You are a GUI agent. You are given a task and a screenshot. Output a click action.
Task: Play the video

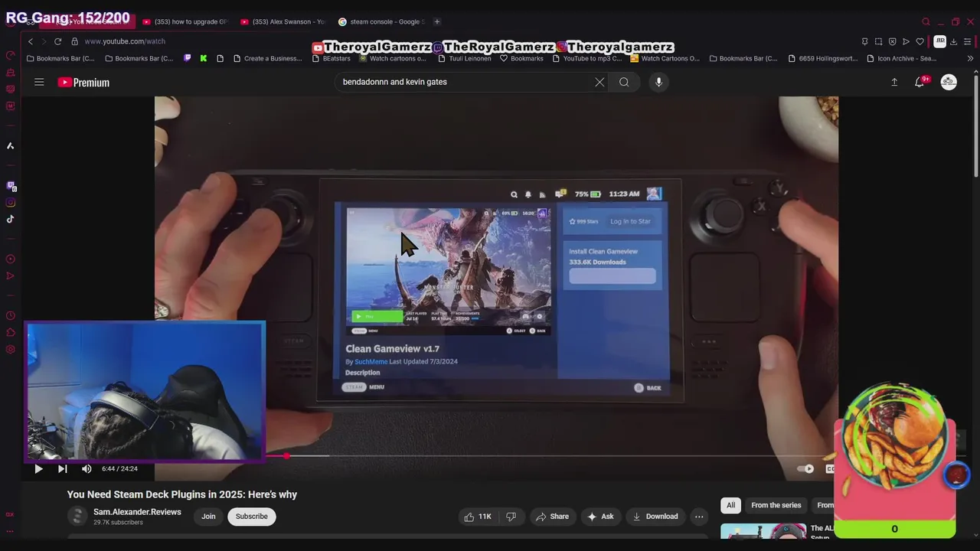38,468
